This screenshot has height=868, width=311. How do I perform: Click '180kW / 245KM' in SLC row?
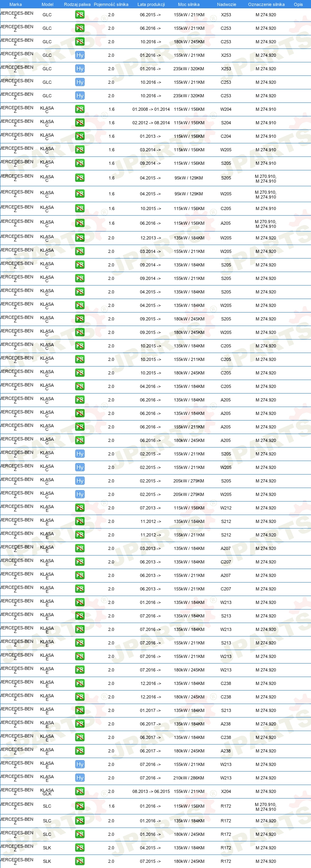(189, 835)
